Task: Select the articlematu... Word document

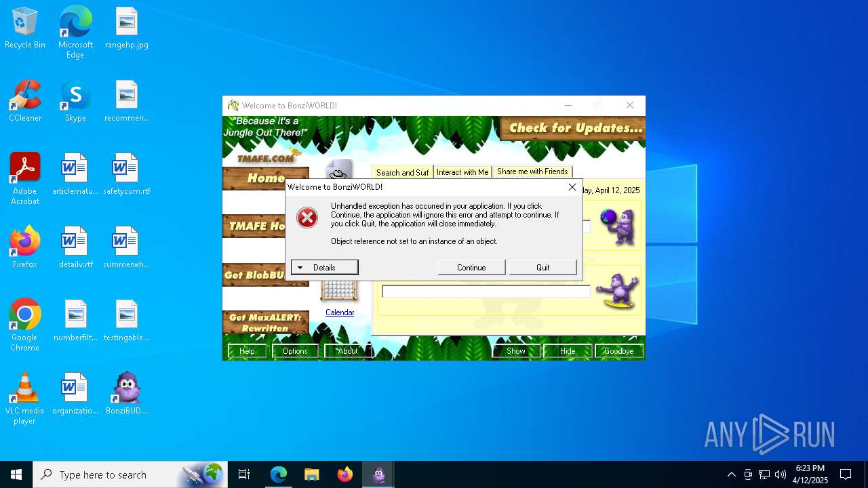Action: 75,175
